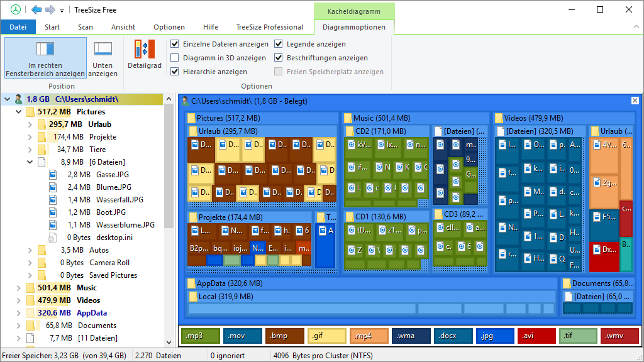Click the user icon beside C:\Users\schmidt\ in tree
644x362 pixels.
pyautogui.click(x=18, y=99)
